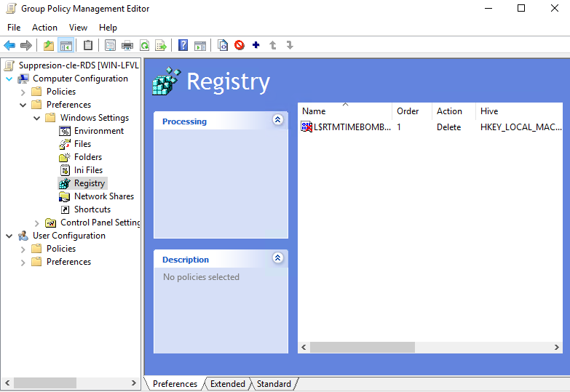Click the Export List toolbar icon
This screenshot has width=570, height=392.
pos(161,45)
